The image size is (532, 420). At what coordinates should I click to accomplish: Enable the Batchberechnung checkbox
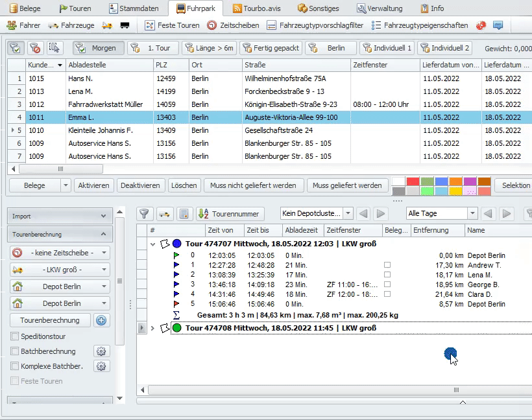click(14, 351)
